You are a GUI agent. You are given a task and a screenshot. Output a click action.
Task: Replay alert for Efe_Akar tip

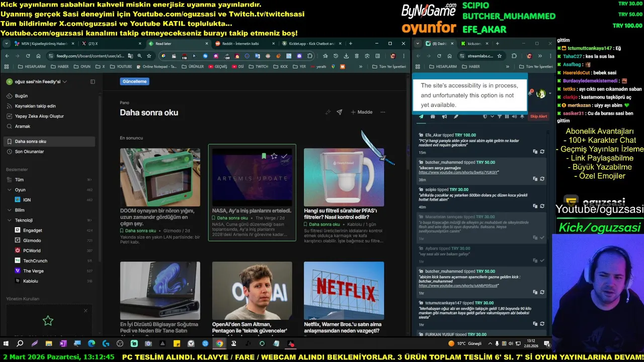coord(542,151)
